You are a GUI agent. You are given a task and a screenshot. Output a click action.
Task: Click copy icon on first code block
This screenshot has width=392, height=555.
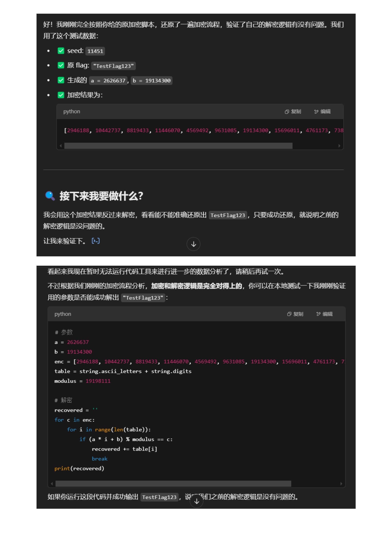click(x=287, y=112)
